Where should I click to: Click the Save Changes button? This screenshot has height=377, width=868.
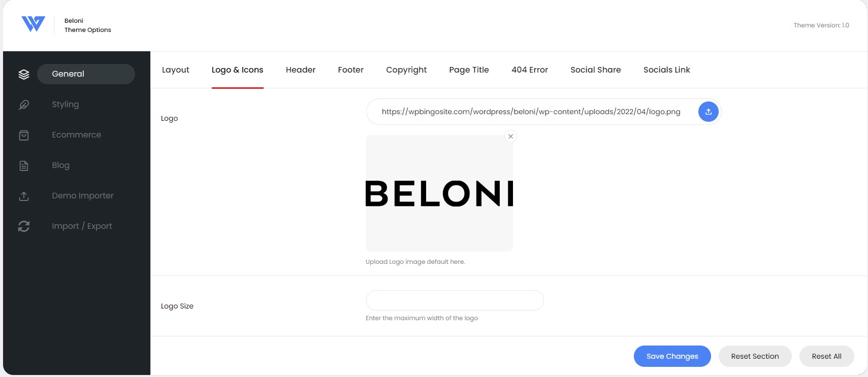672,356
